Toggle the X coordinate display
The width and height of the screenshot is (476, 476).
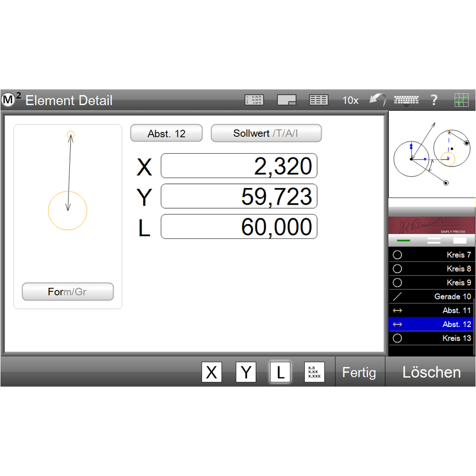coord(211,372)
